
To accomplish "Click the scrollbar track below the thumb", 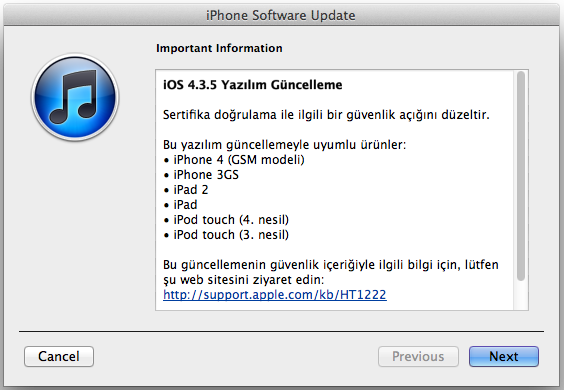I will (520, 295).
